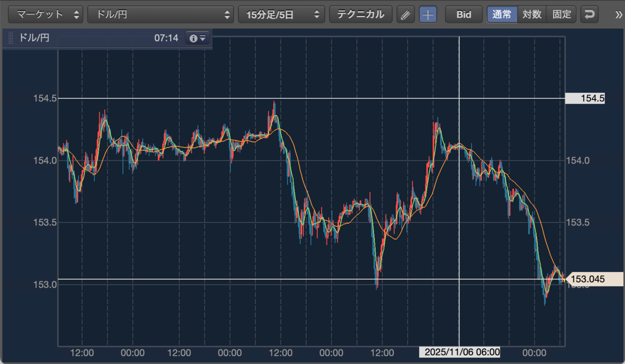The height and width of the screenshot is (364, 625).
Task: Click the Bid button
Action: [x=464, y=15]
